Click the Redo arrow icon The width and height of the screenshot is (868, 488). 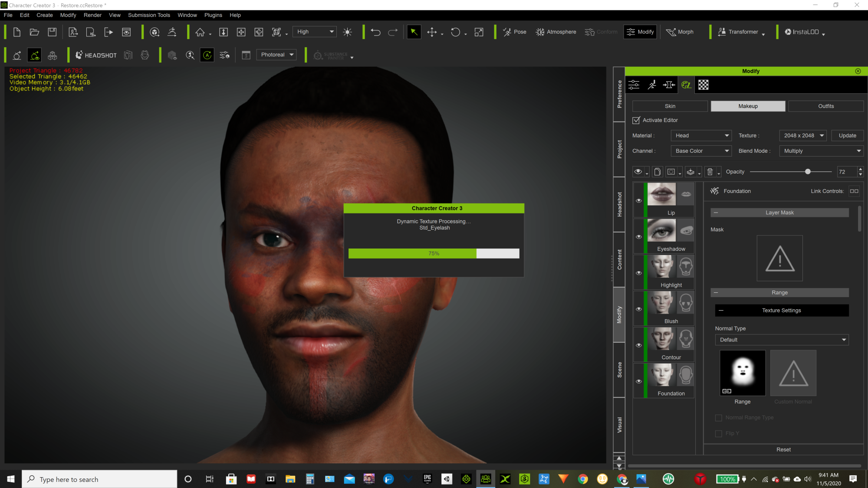[x=393, y=32]
